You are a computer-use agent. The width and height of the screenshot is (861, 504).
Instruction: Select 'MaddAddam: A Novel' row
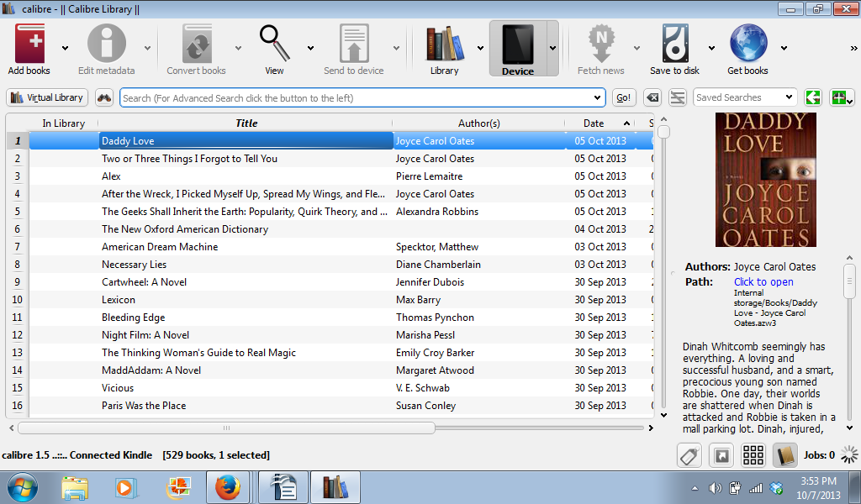(341, 370)
